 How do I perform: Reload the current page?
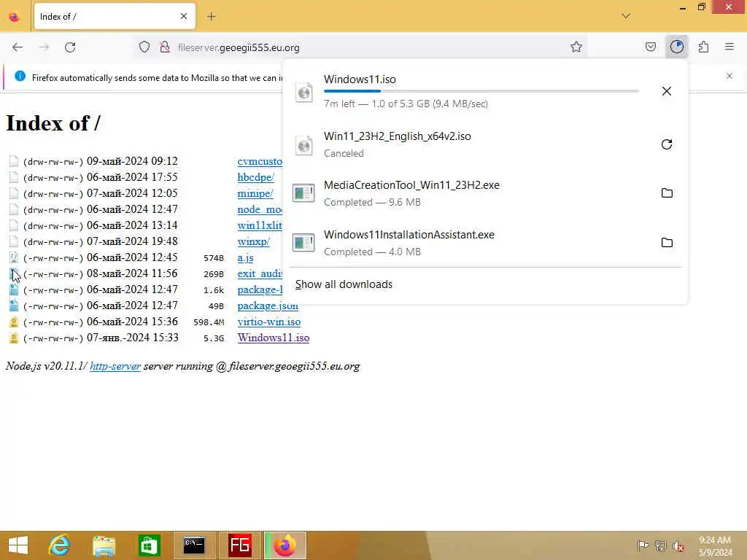point(70,47)
